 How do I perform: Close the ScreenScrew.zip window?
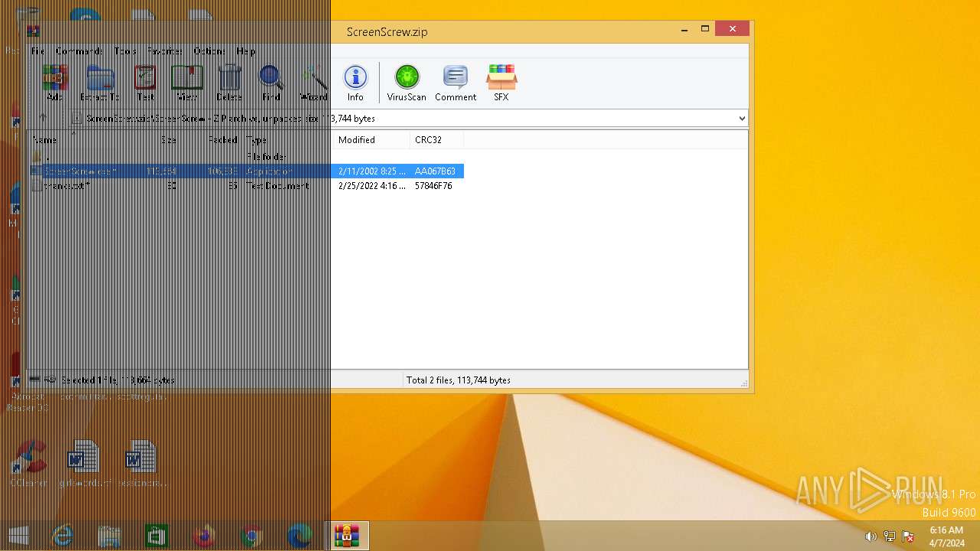[733, 29]
